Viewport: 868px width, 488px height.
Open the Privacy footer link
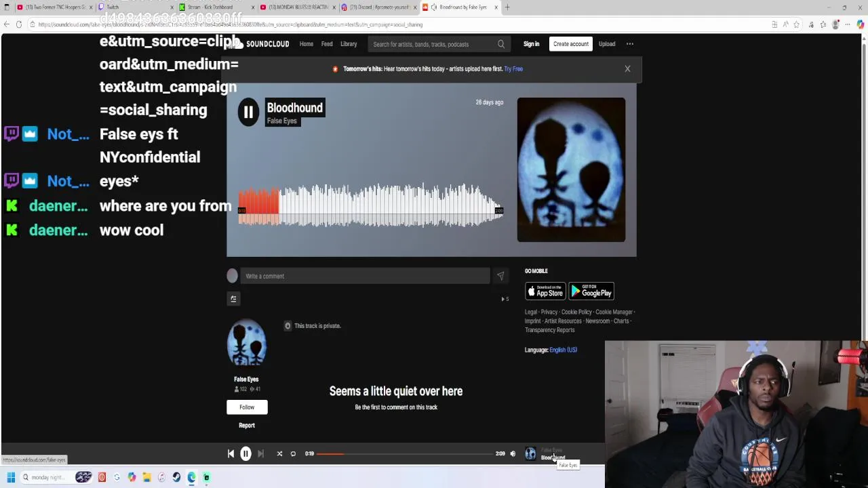[549, 312]
